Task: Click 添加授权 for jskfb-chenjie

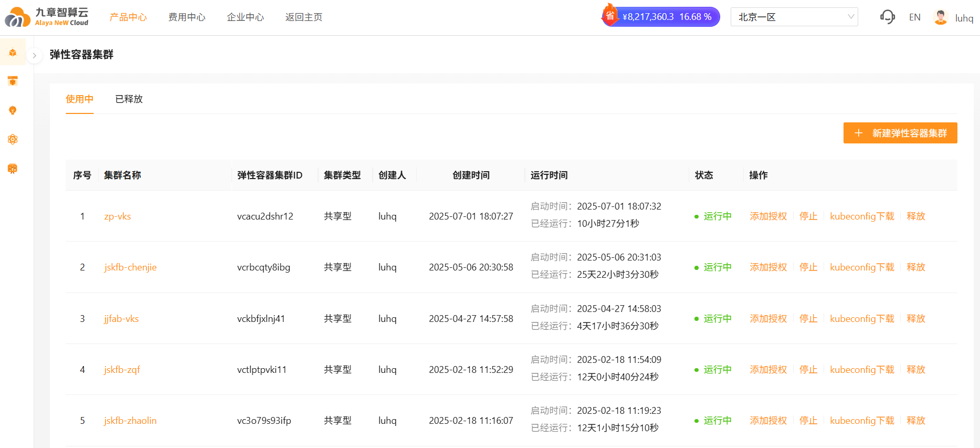Action: click(x=768, y=267)
